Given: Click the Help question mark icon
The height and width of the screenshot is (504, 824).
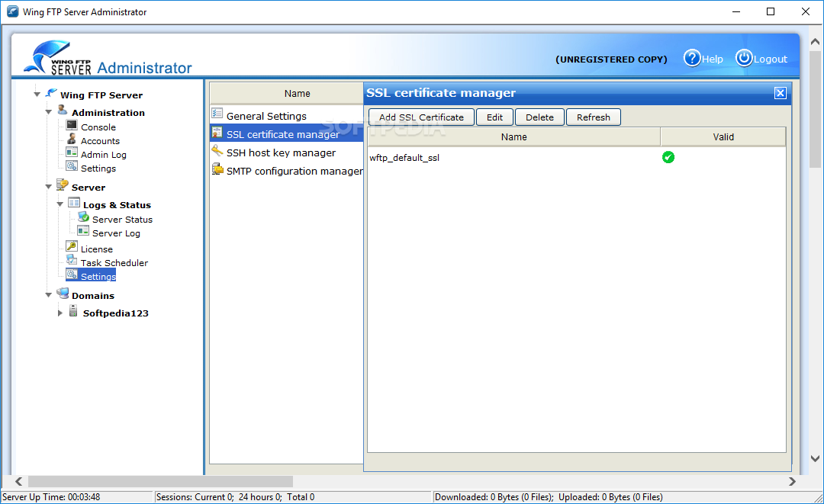Looking at the screenshot, I should 691,58.
